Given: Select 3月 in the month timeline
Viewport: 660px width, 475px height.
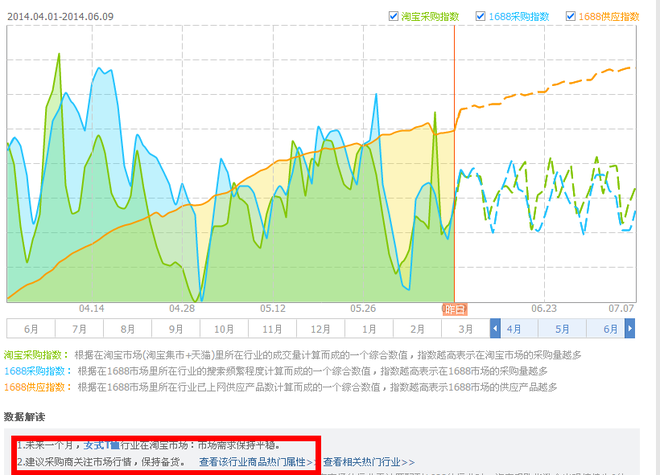Looking at the screenshot, I should (x=465, y=328).
